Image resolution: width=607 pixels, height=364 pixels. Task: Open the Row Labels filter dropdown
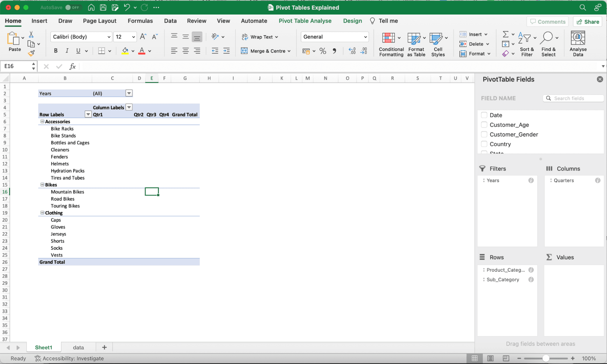pyautogui.click(x=88, y=114)
